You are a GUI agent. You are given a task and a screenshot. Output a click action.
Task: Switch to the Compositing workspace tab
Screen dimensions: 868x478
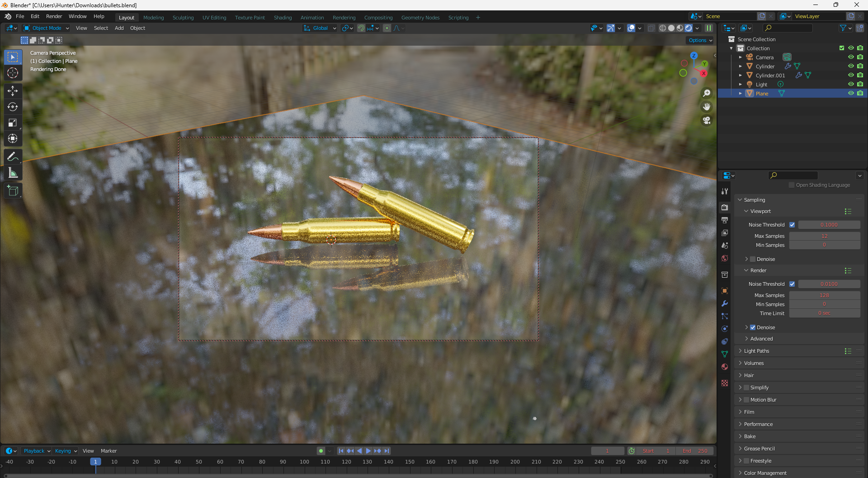coord(378,18)
